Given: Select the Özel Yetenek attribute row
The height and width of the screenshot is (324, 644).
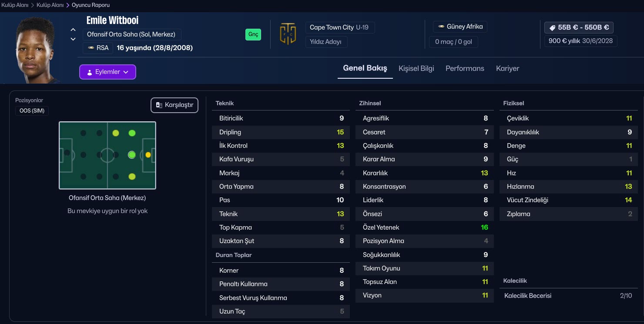Looking at the screenshot, I should coord(425,227).
